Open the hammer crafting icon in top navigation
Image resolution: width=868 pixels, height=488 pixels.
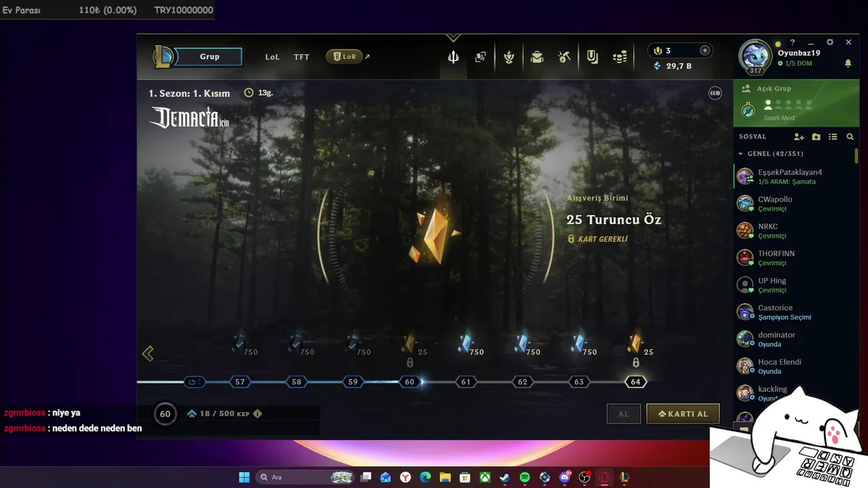point(564,57)
